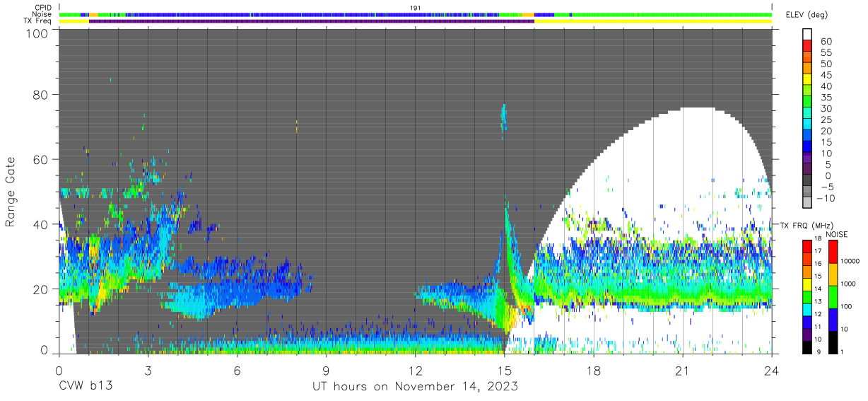Click the '24' tick on the UT hours axis
This screenshot has width=868, height=401.
(x=772, y=370)
